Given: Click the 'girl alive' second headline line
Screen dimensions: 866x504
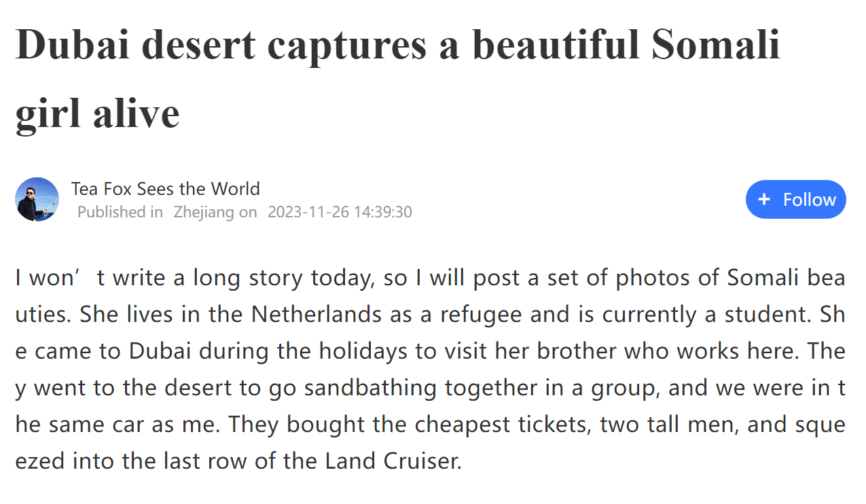Looking at the screenshot, I should pos(97,113).
